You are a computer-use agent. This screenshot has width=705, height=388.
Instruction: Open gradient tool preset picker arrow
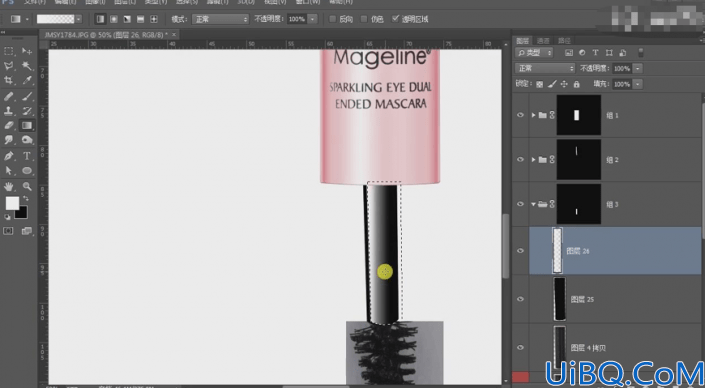click(27, 19)
